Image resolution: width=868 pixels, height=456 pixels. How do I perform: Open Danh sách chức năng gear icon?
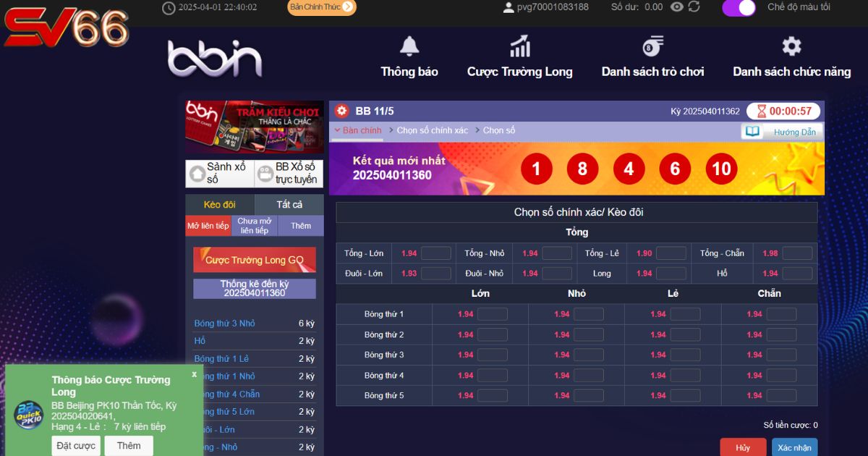[x=791, y=46]
